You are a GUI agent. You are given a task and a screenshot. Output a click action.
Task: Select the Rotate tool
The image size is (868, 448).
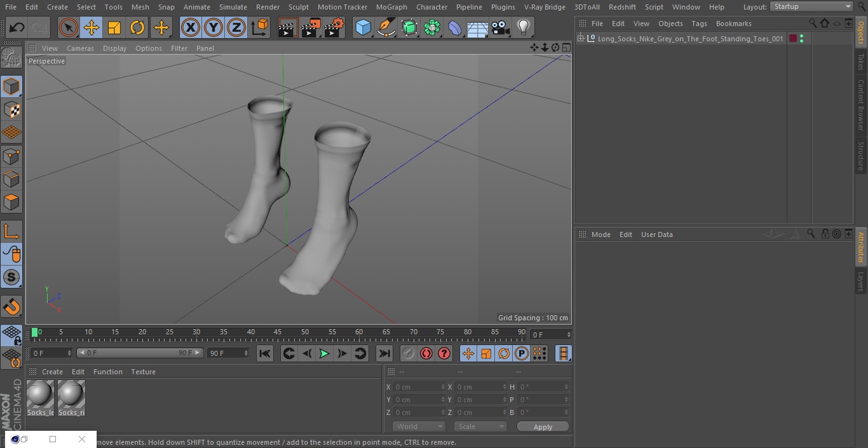pos(137,27)
